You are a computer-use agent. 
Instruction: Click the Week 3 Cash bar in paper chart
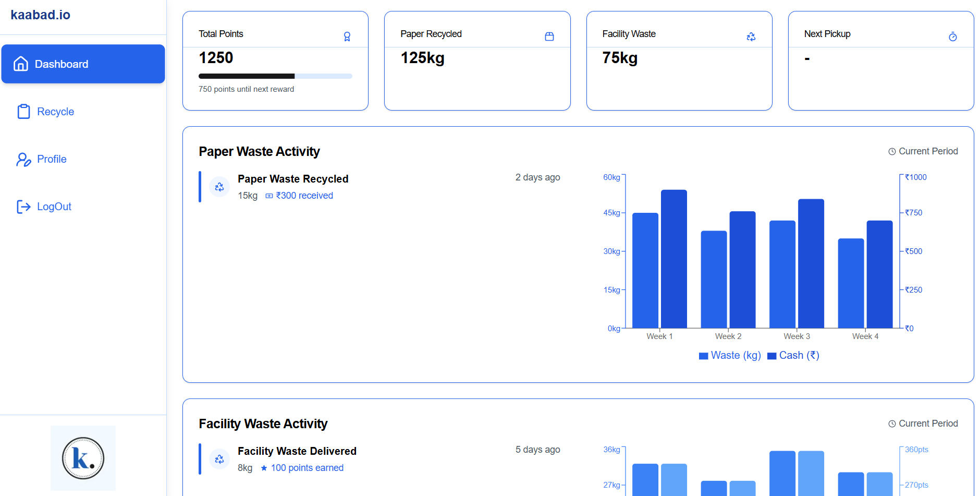811,263
